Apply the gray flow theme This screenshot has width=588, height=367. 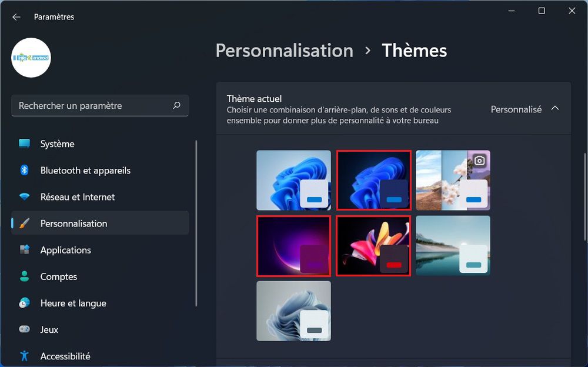pos(293,311)
